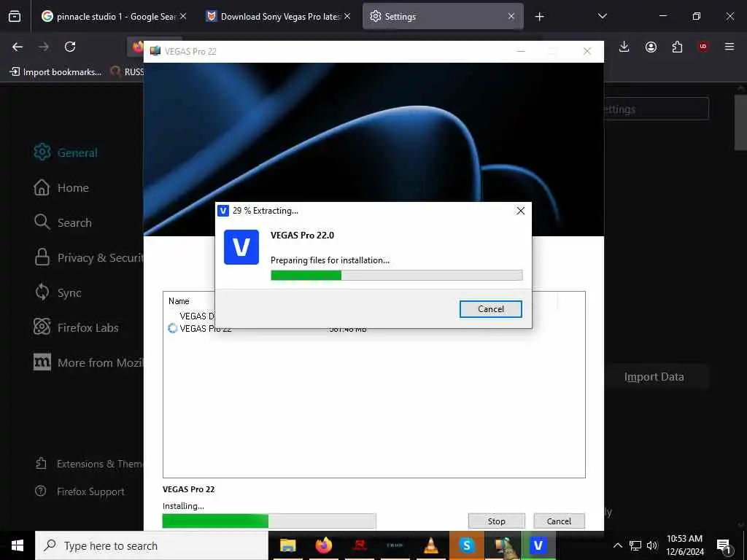
Task: Show hidden system tray icons
Action: pyautogui.click(x=617, y=545)
